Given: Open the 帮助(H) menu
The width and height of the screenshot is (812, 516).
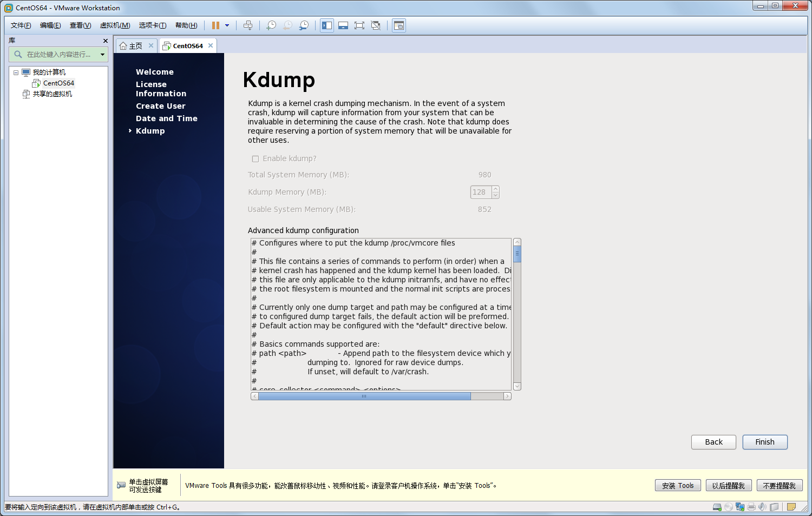Looking at the screenshot, I should click(x=186, y=25).
